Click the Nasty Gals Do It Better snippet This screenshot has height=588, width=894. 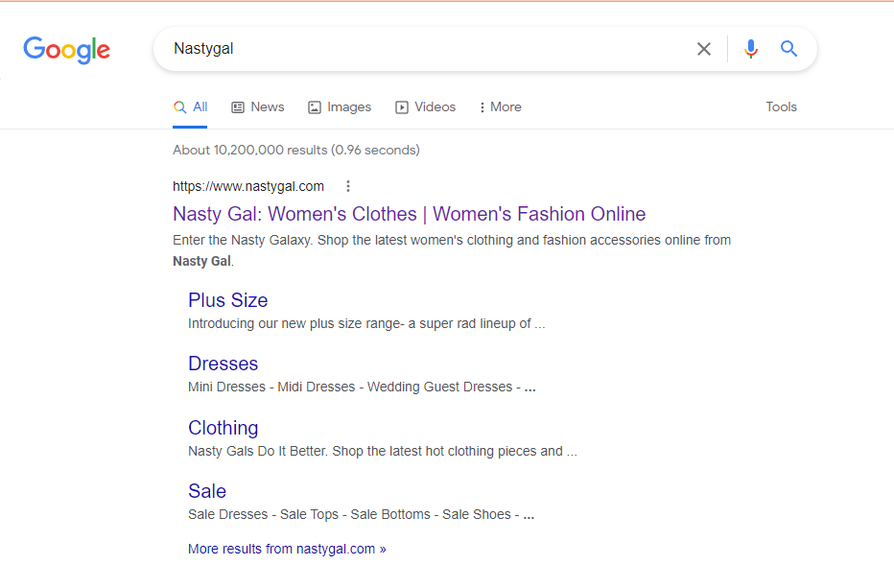(382, 452)
